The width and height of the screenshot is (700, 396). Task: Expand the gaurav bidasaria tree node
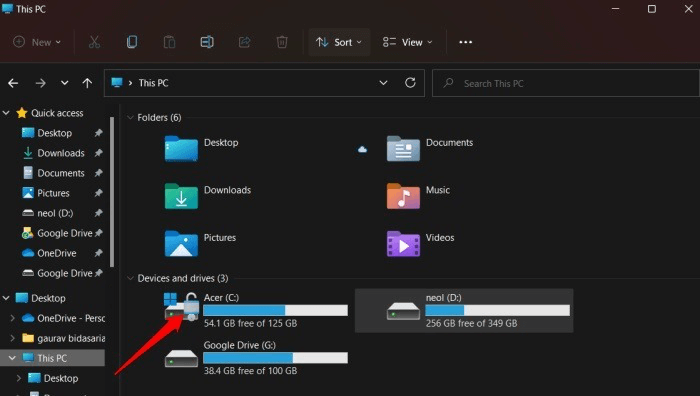tap(12, 338)
